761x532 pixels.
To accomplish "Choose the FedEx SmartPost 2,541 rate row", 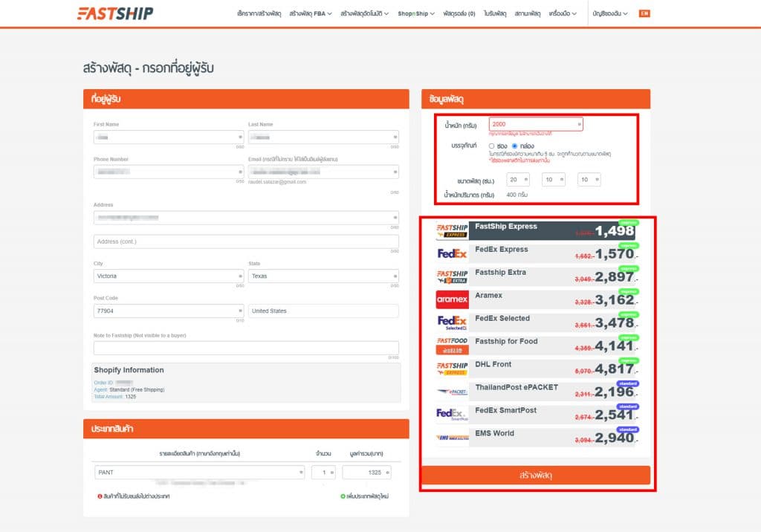I will tap(537, 415).
